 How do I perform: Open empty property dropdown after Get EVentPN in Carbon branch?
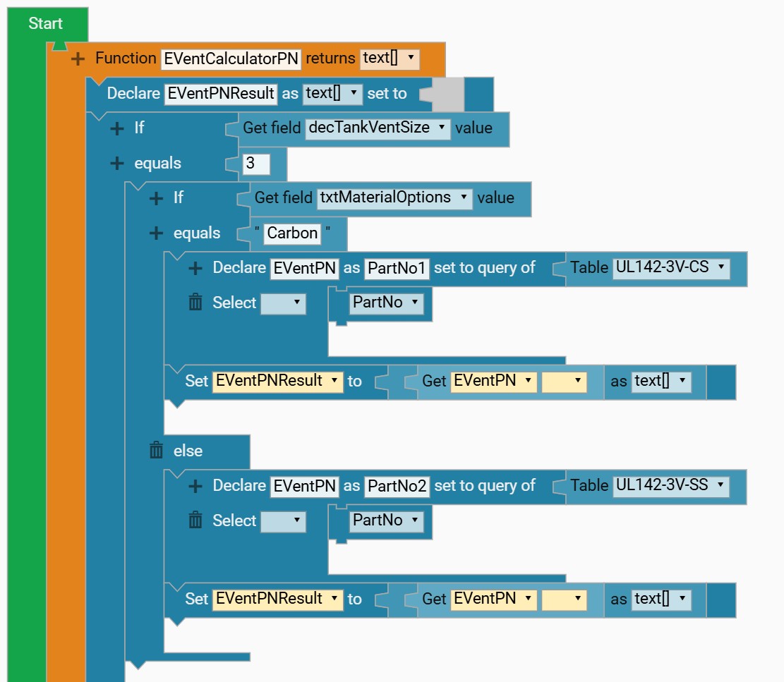tap(564, 382)
